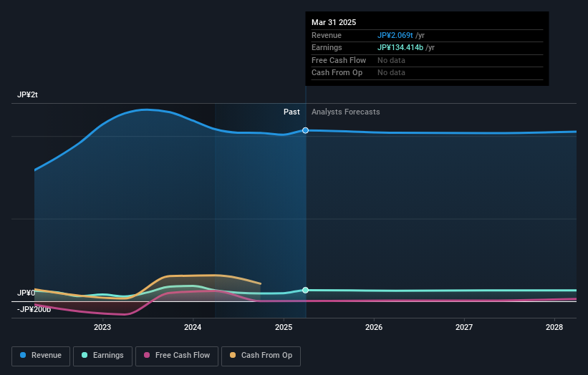Image resolution: width=588 pixels, height=375 pixels.
Task: Click the tooltip Cash From Op label
Action: (337, 73)
